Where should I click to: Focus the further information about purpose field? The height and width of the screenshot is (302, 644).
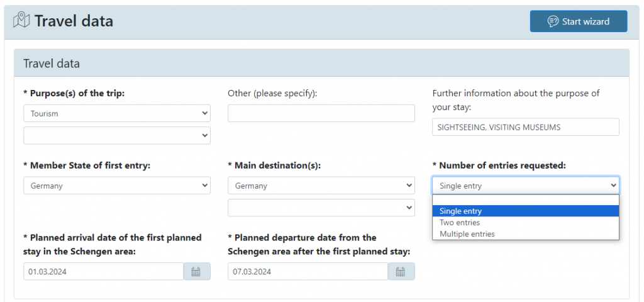525,127
